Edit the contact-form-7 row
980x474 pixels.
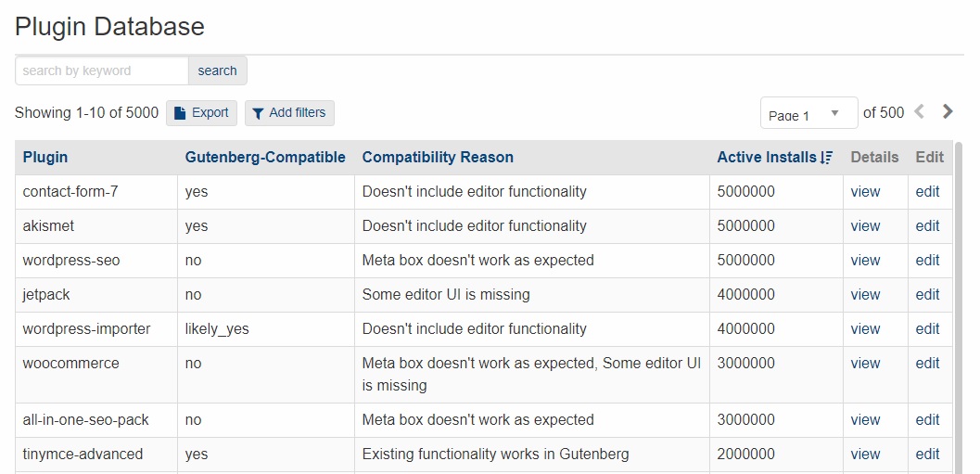click(x=927, y=191)
